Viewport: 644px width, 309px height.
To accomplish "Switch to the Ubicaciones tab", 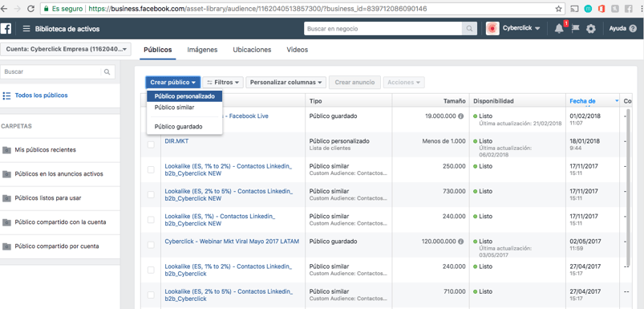I will click(252, 50).
